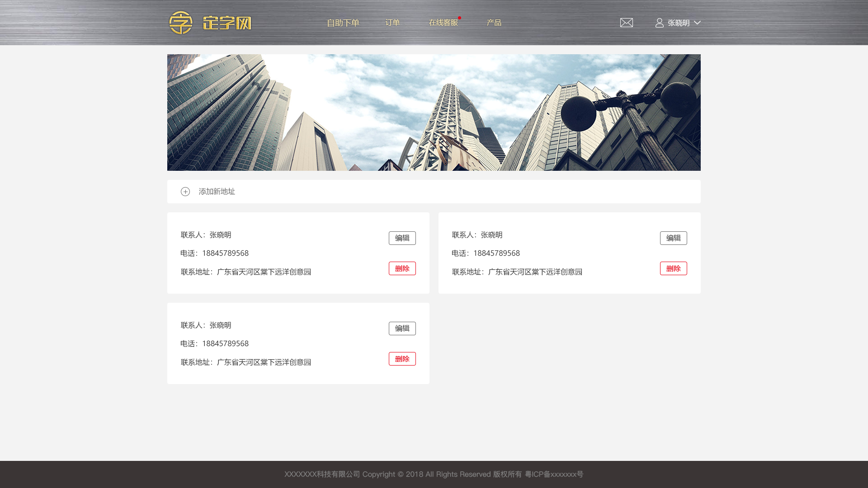Viewport: 868px width, 488px height.
Task: Click the footer copyright text
Action: [x=434, y=474]
